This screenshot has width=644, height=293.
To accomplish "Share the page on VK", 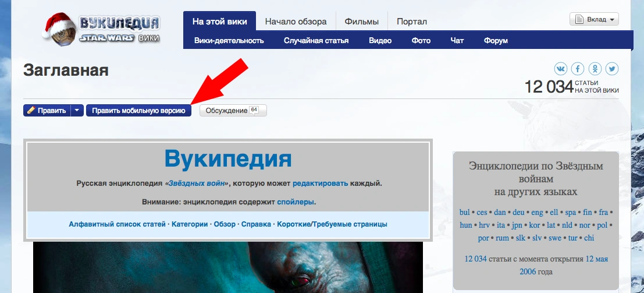I will tap(561, 69).
